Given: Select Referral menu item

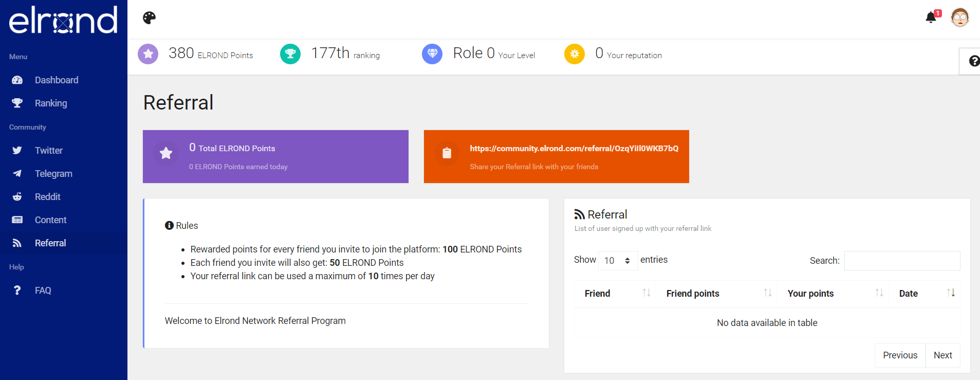Looking at the screenshot, I should coord(64,243).
